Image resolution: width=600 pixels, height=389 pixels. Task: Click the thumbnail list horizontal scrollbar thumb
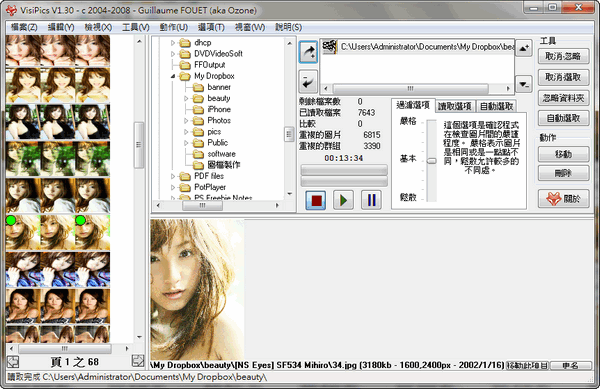coord(65,349)
